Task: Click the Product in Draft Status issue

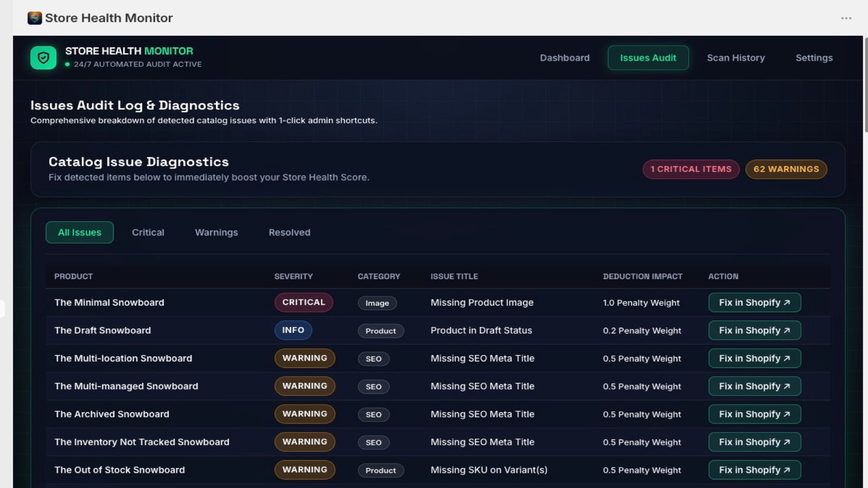Action: coord(481,330)
